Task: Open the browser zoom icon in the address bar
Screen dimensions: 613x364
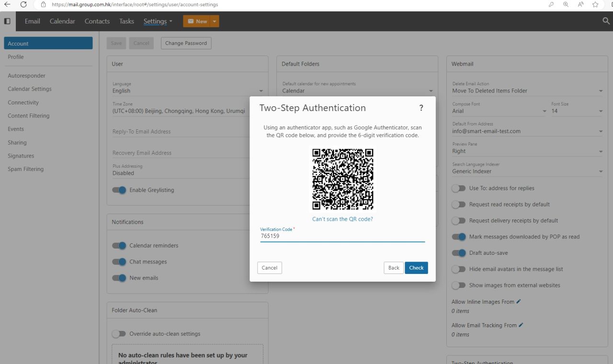Action: [566, 4]
